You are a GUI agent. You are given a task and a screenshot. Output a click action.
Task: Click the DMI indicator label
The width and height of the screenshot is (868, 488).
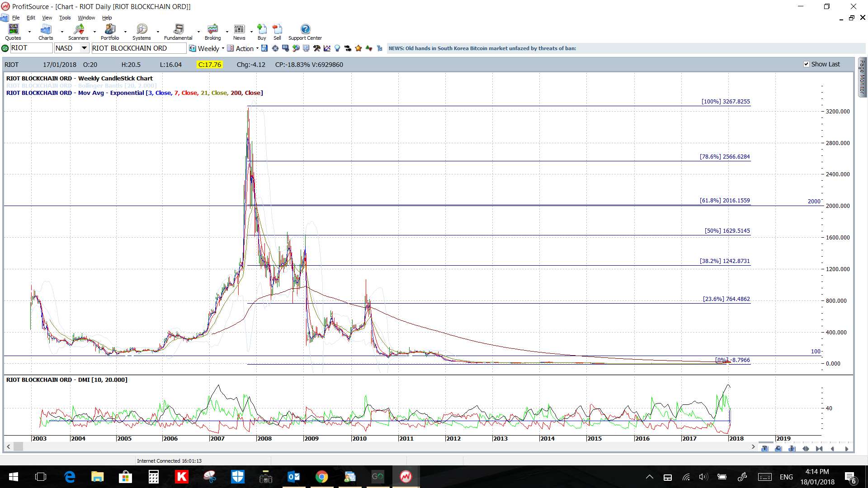pos(66,380)
